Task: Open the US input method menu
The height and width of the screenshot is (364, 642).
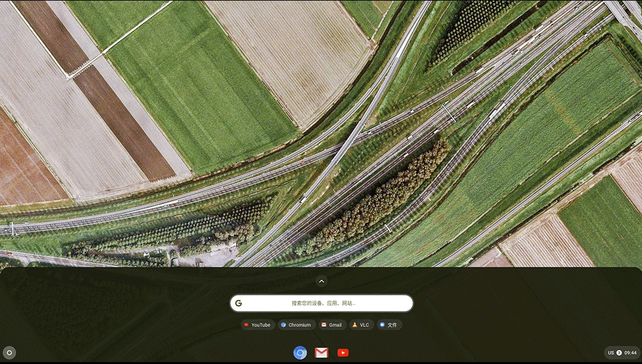Action: coord(611,353)
